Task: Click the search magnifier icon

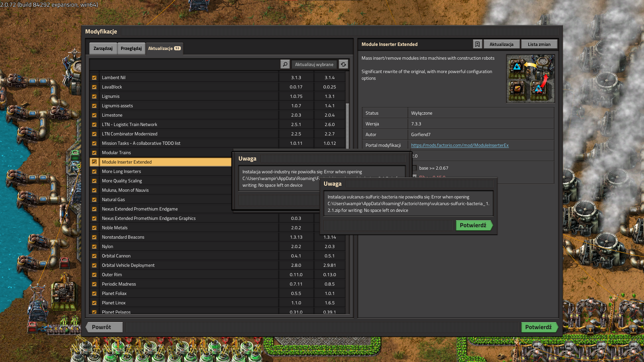Action: click(285, 64)
